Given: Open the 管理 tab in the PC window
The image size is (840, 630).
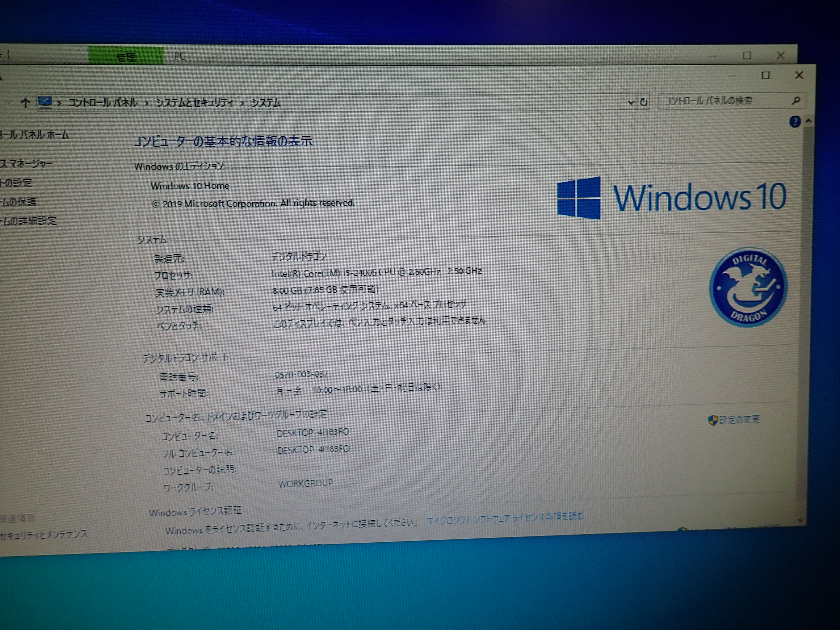Looking at the screenshot, I should coord(126,56).
